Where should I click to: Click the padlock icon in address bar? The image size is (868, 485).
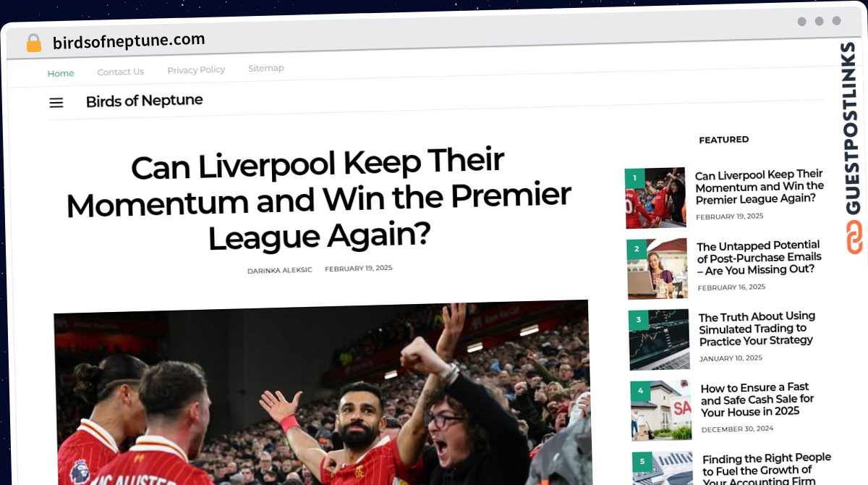click(34, 43)
